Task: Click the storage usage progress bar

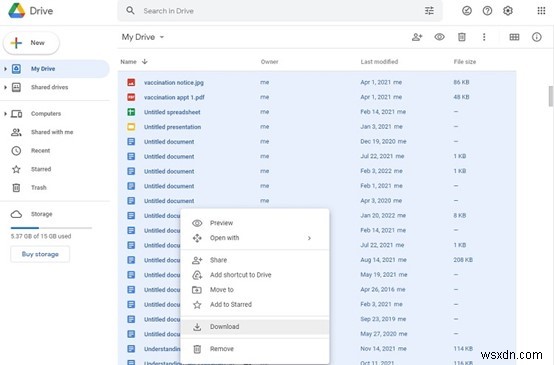Action: tap(51, 228)
